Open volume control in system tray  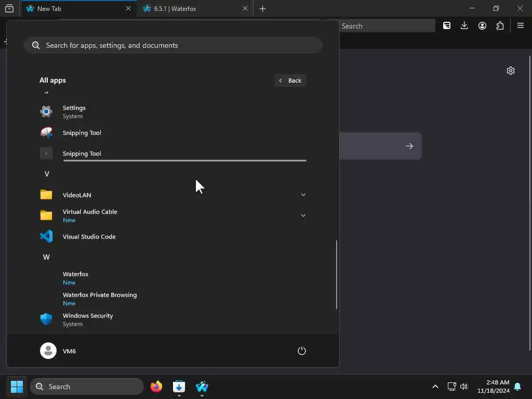pos(464,387)
